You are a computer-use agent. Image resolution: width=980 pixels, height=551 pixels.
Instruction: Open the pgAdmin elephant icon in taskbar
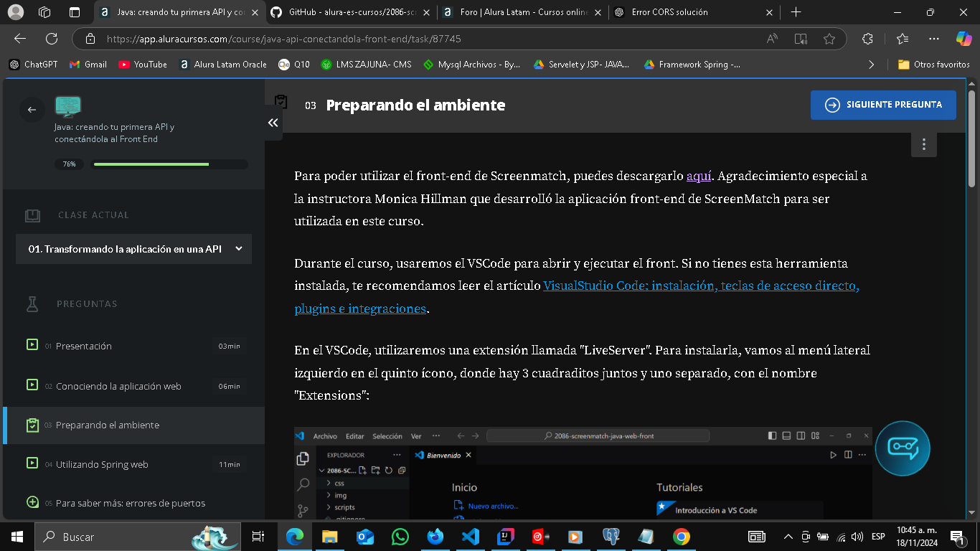[x=611, y=537]
